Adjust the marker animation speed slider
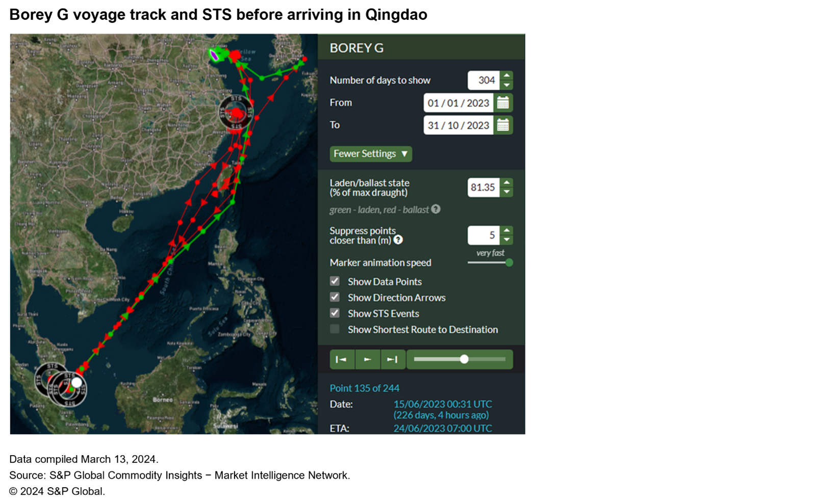 click(509, 262)
